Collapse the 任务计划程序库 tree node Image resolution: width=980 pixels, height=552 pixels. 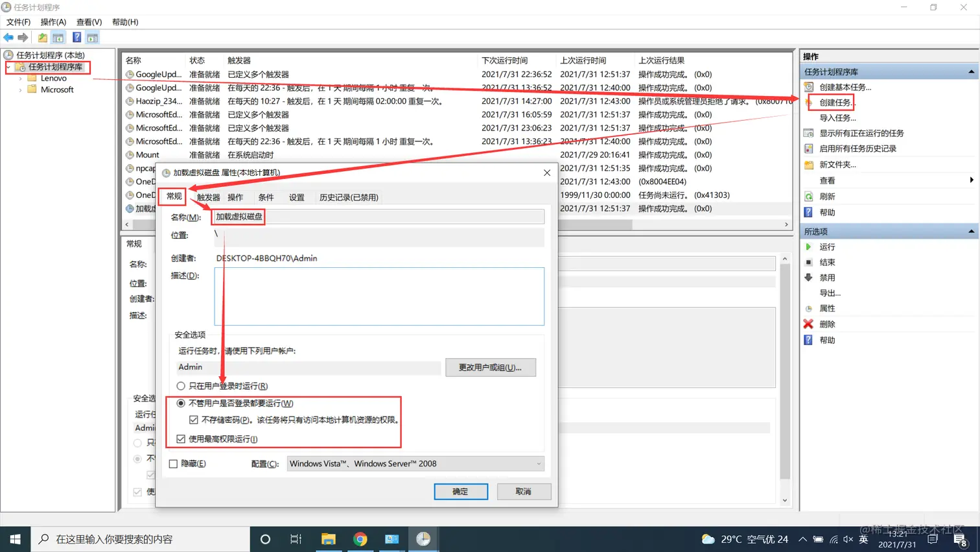click(x=9, y=67)
